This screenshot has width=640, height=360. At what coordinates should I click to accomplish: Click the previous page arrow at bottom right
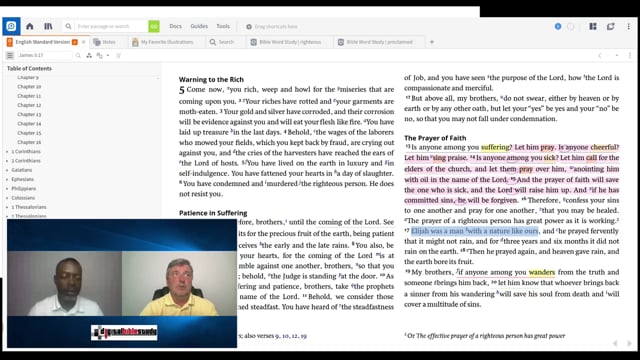click(x=615, y=343)
